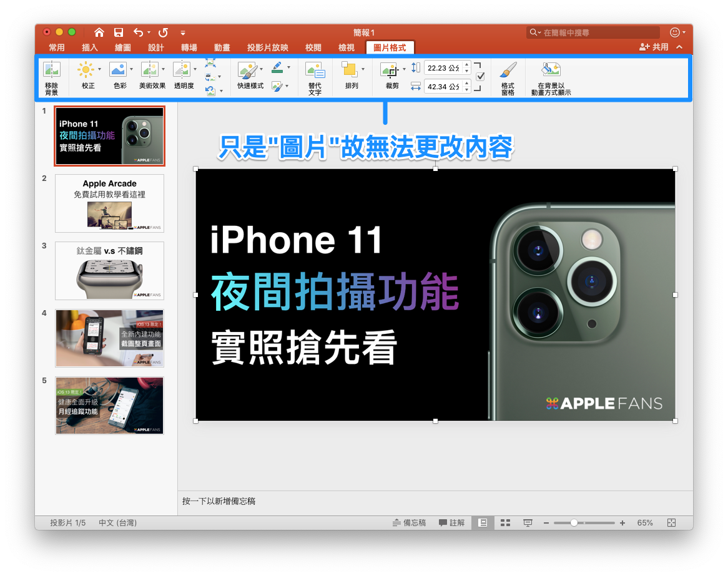Expand the Picture Border dropdown arrow

click(289, 67)
